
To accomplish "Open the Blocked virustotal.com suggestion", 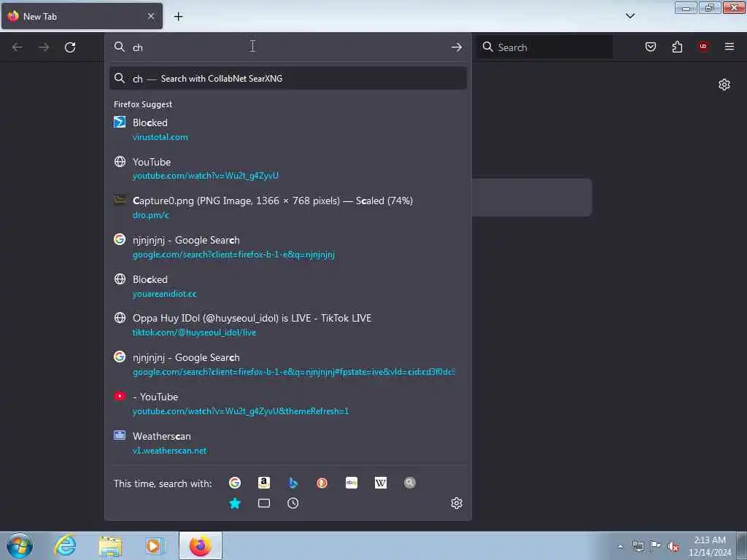I will (x=288, y=130).
